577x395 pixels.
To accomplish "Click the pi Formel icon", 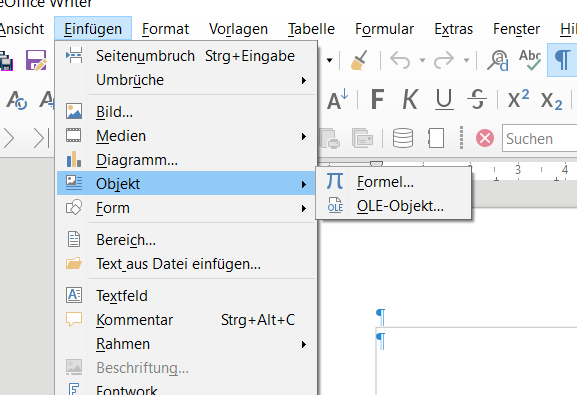I will tap(335, 181).
